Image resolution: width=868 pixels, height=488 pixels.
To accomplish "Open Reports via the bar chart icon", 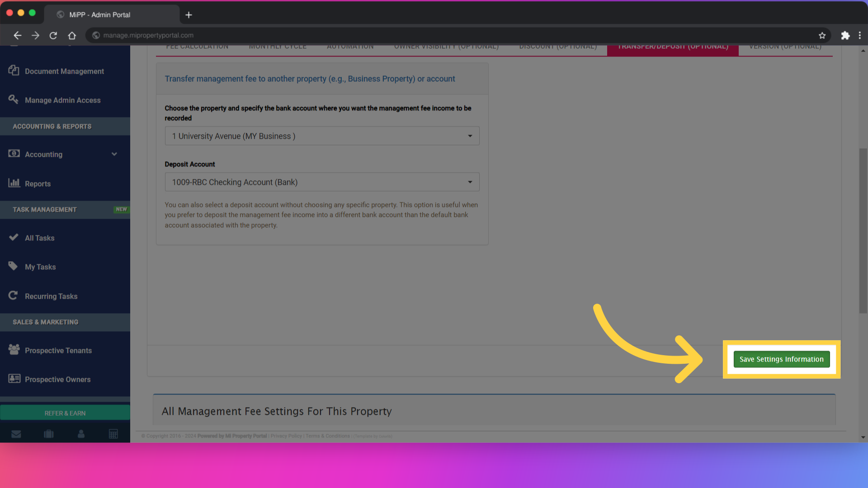I will (15, 183).
